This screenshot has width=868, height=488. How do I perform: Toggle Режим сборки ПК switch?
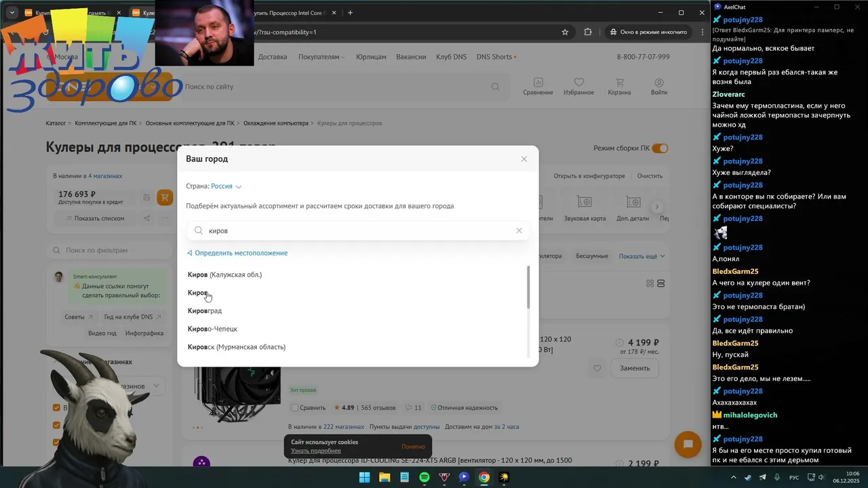pyautogui.click(x=660, y=148)
